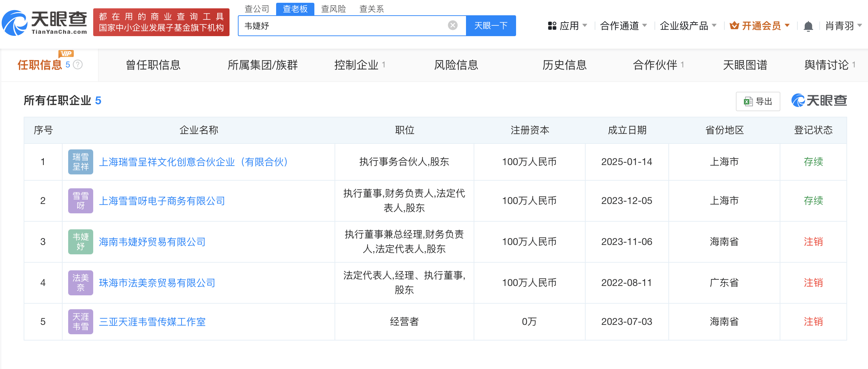This screenshot has height=369, width=868.
Task: Click the 2022-08-11 date cell
Action: coord(627,283)
